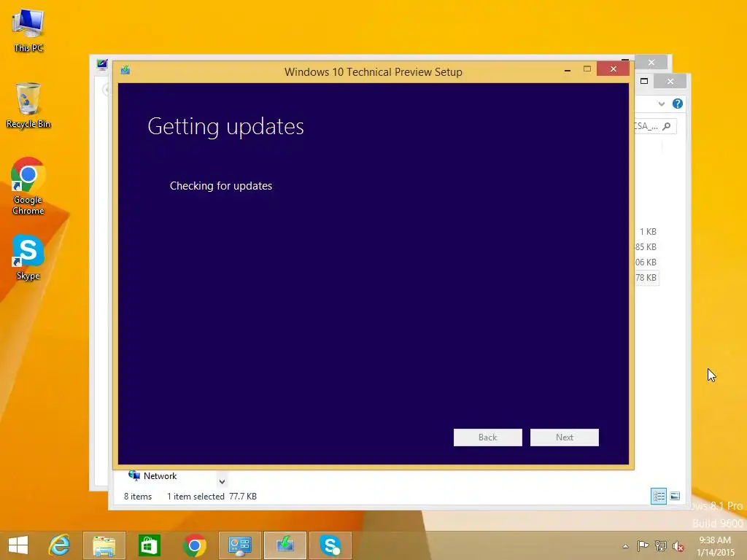Select the file row showing 85 KB
This screenshot has height=560, width=747.
pos(647,246)
